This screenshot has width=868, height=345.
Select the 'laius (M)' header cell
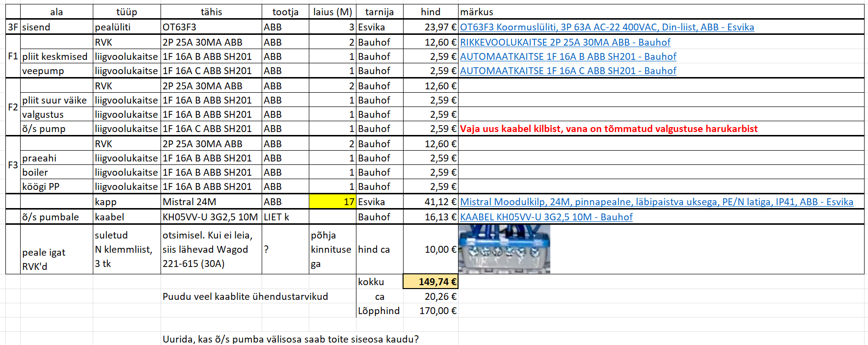coord(332,12)
